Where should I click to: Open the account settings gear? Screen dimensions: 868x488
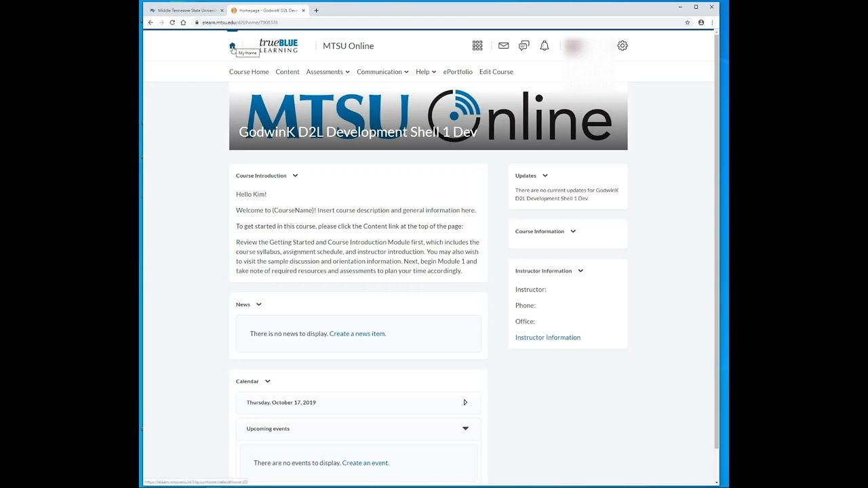coord(623,45)
